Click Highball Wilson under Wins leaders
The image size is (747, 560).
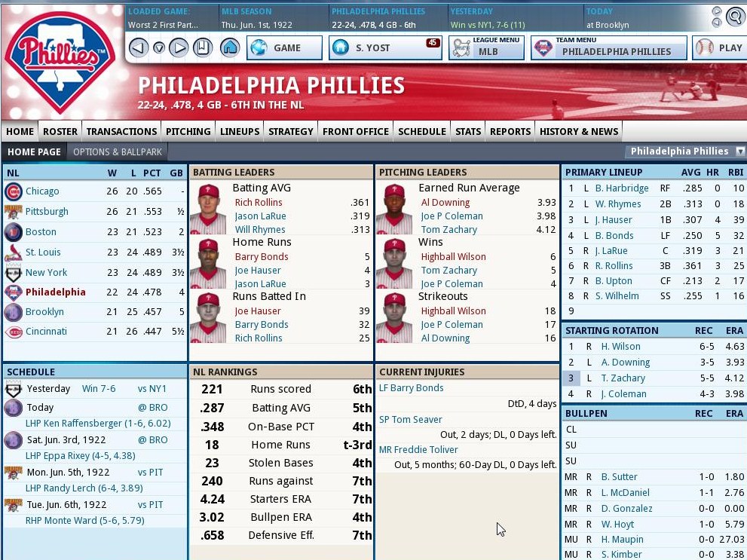click(x=453, y=257)
